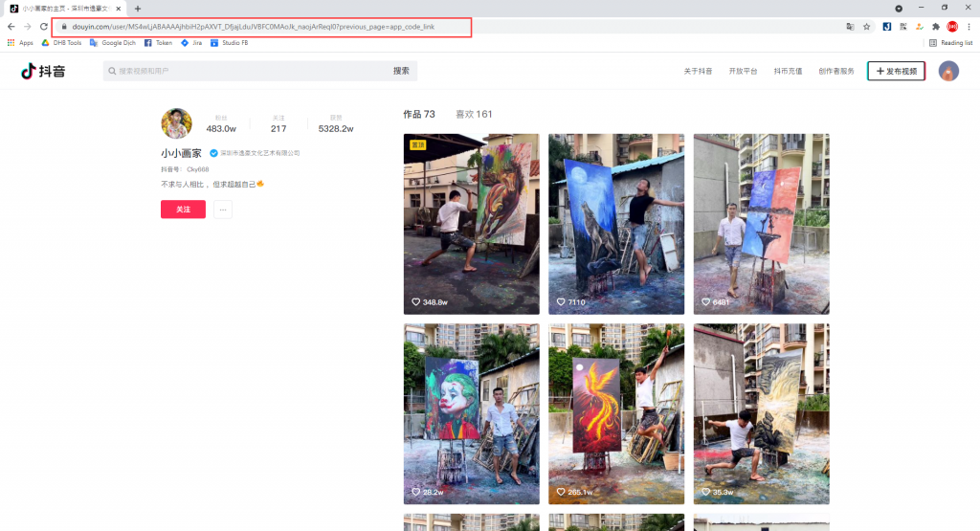Bookmark this page with the star icon
Image resolution: width=980 pixels, height=531 pixels.
[x=867, y=27]
